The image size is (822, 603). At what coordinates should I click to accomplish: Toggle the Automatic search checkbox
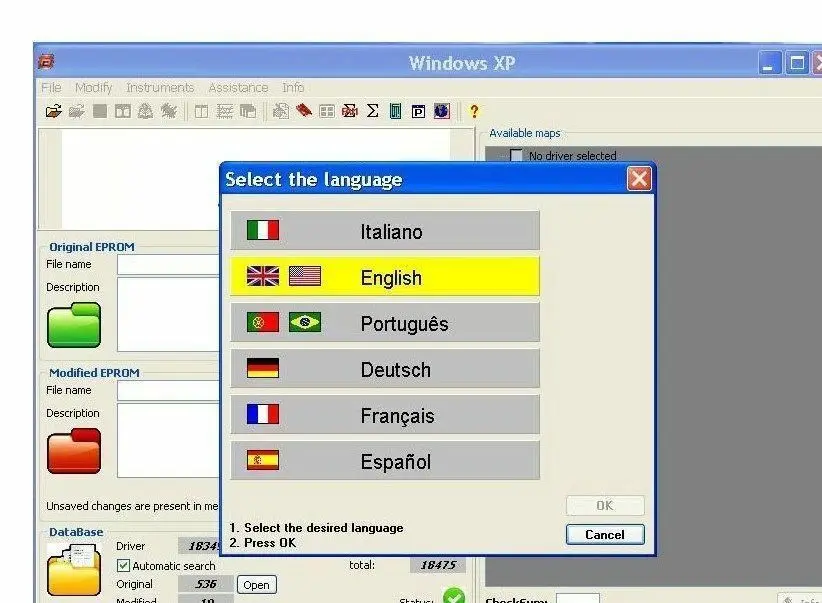tap(123, 565)
